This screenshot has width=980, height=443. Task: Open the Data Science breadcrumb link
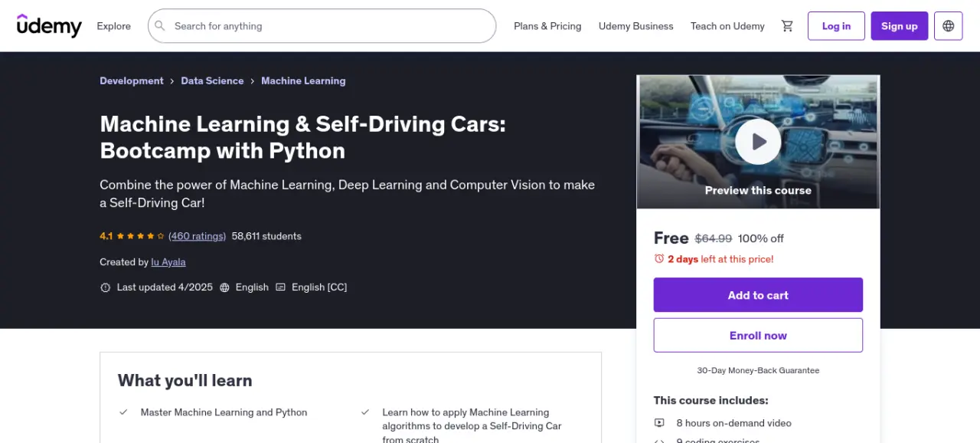212,81
